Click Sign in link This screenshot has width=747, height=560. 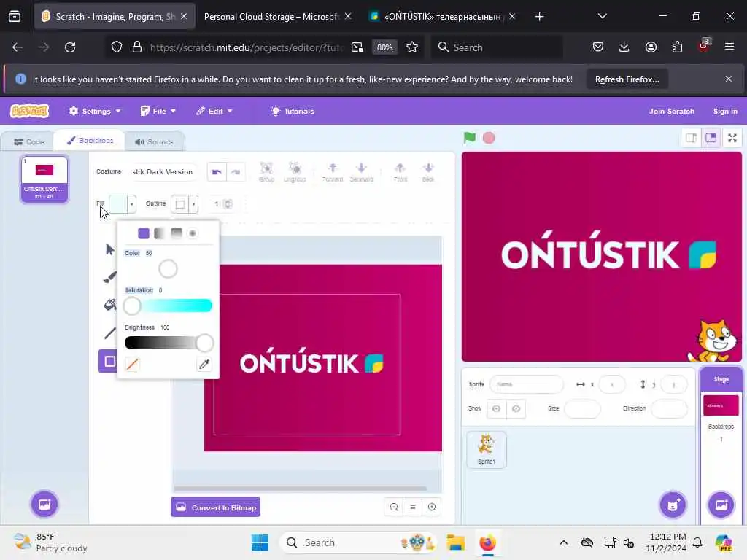click(x=725, y=111)
